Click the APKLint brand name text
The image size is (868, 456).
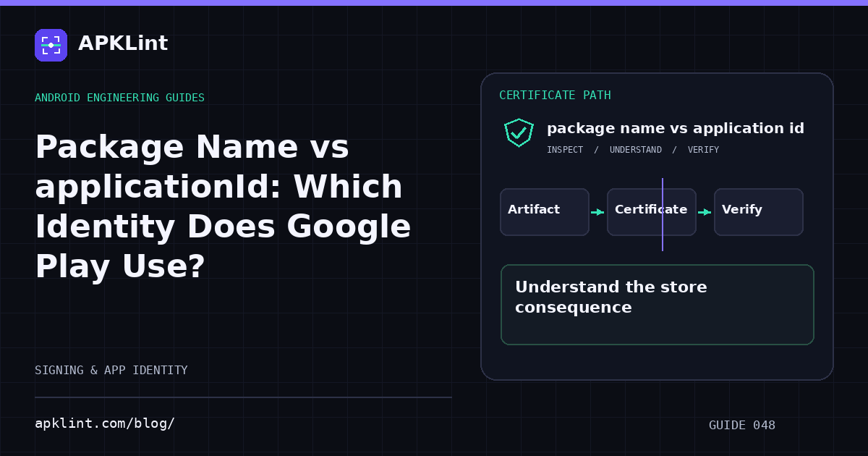(x=123, y=43)
